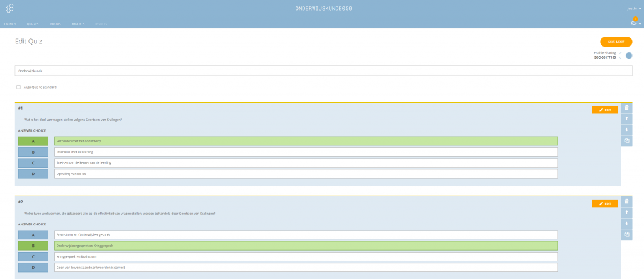Move question #2 up with arrow icon
Screen dimensions: 644x279
coord(626,213)
